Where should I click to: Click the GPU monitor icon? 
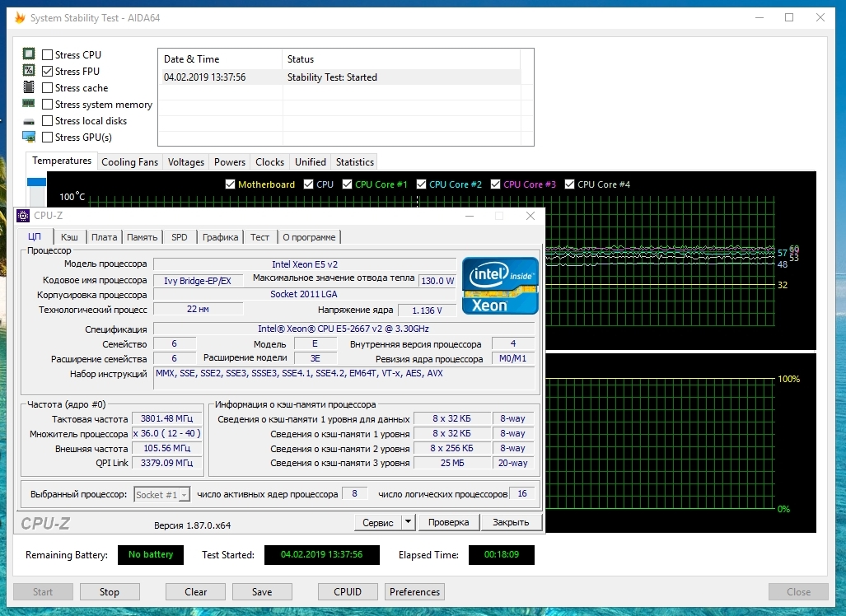coord(29,137)
